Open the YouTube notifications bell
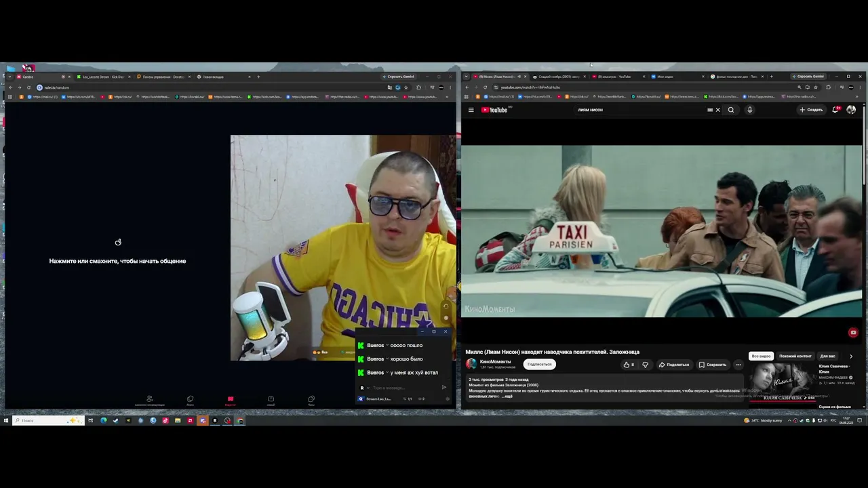Viewport: 868px width, 488px height. (x=835, y=110)
